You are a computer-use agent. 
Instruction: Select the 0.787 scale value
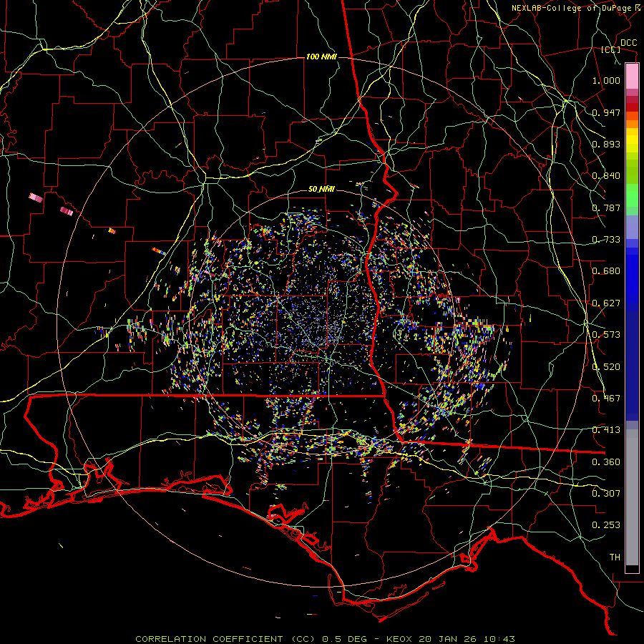(606, 208)
